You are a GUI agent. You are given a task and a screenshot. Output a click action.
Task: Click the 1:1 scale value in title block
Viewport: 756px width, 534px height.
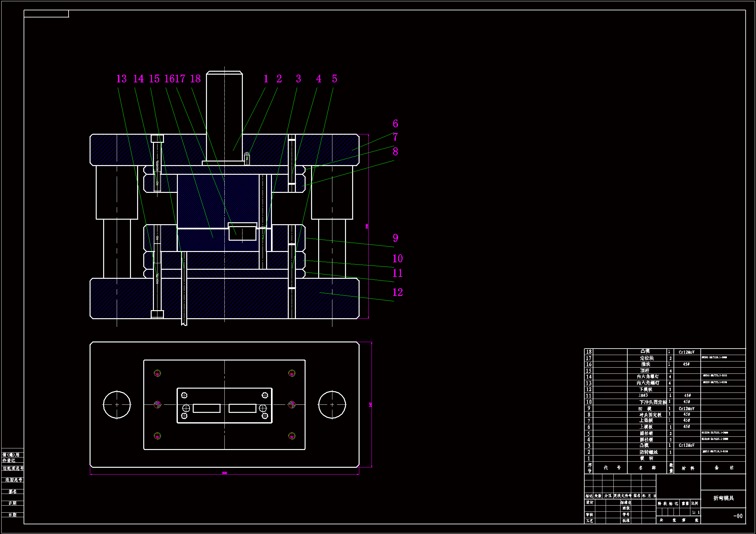point(696,512)
